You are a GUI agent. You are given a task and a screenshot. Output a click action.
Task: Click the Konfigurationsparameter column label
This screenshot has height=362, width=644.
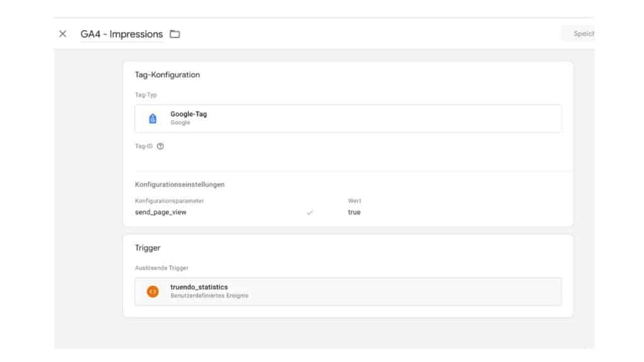(x=170, y=200)
